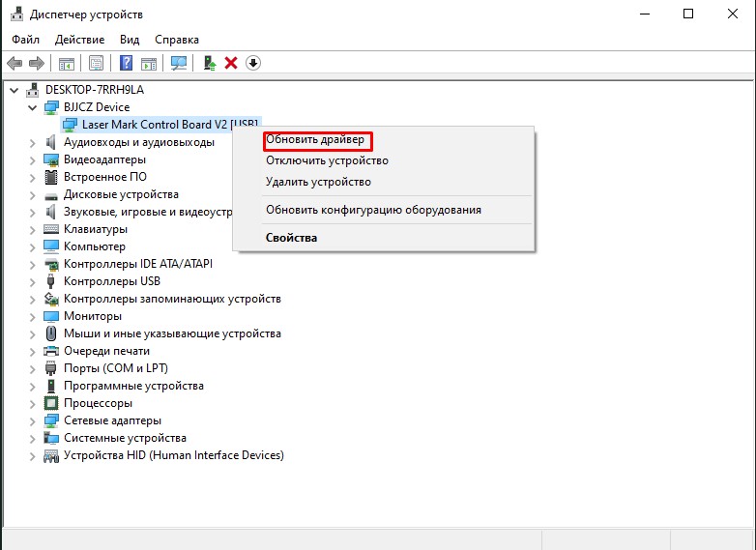Open the Действие menu
The height and width of the screenshot is (550, 756).
click(79, 40)
